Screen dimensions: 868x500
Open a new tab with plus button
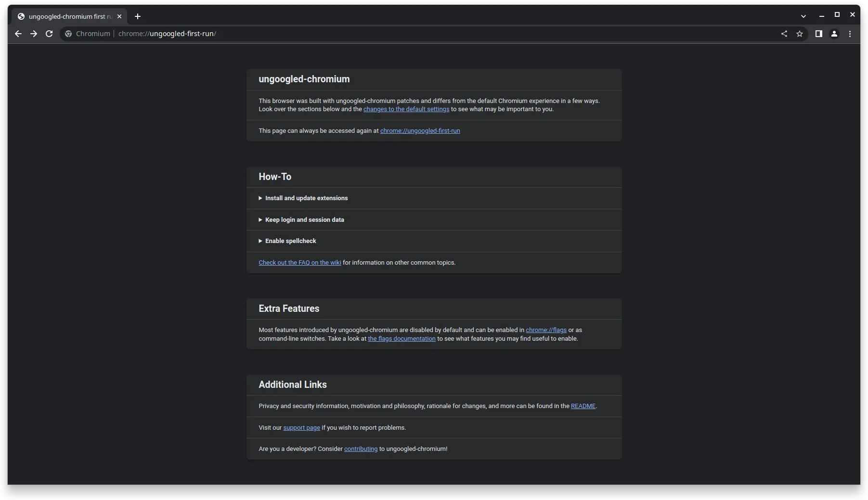coord(138,16)
